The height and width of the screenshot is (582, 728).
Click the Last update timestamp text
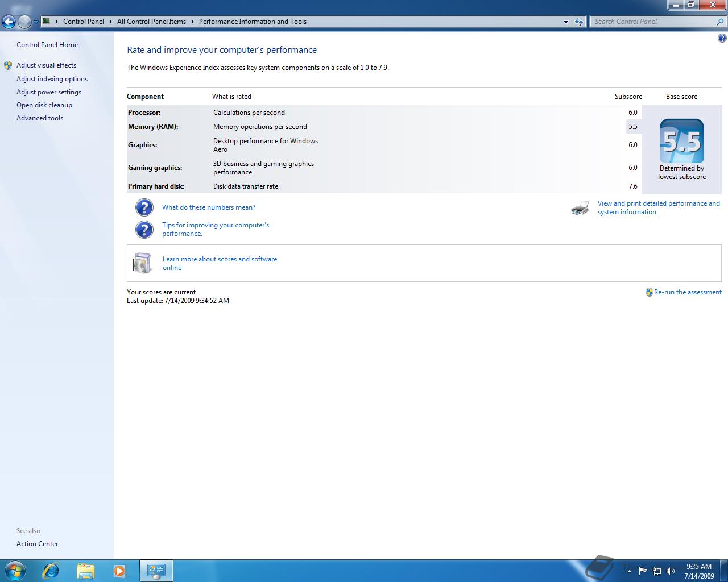click(178, 301)
